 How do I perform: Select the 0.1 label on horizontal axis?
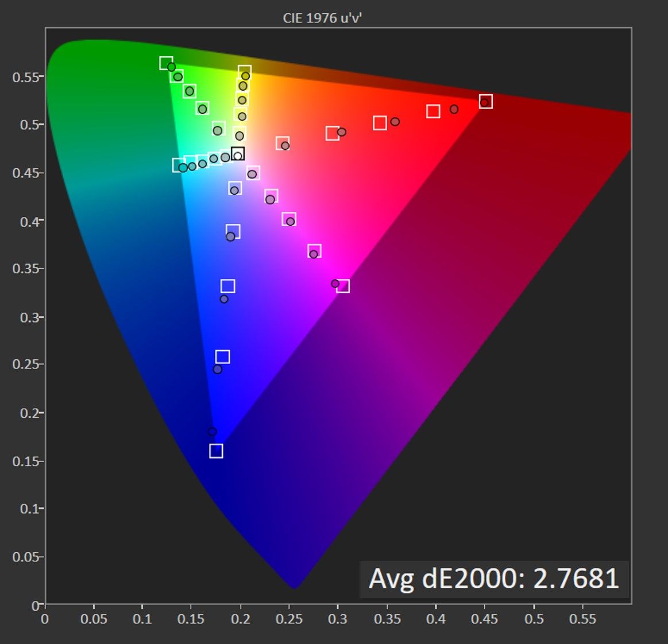142,619
